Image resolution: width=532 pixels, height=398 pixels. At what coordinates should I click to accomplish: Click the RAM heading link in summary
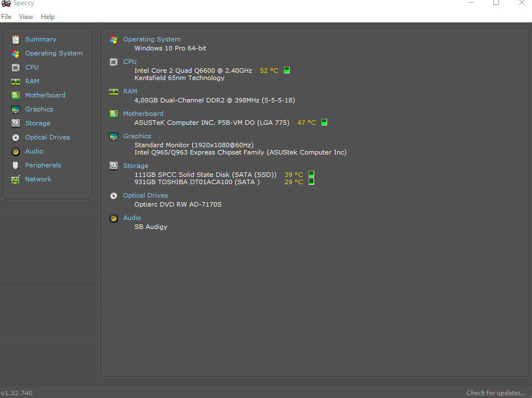pos(130,91)
